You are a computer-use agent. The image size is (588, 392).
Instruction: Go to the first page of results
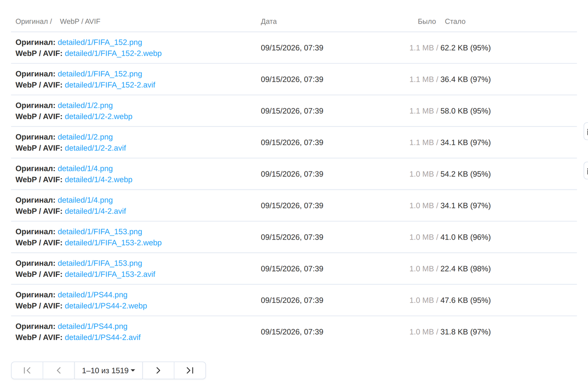[27, 370]
